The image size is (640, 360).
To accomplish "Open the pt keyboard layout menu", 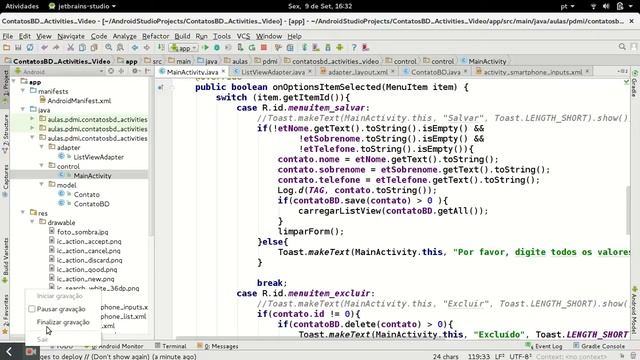I will click(x=567, y=6).
